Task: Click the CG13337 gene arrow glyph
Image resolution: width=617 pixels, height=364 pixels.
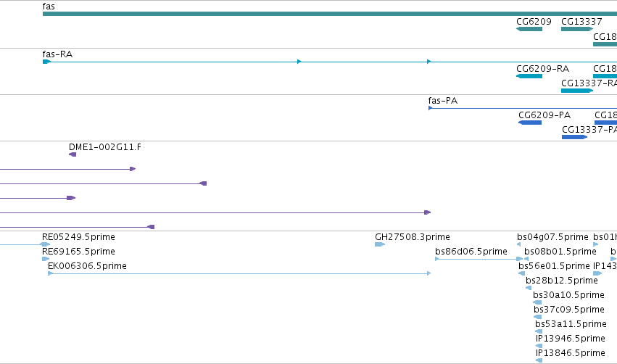Action: point(577,29)
